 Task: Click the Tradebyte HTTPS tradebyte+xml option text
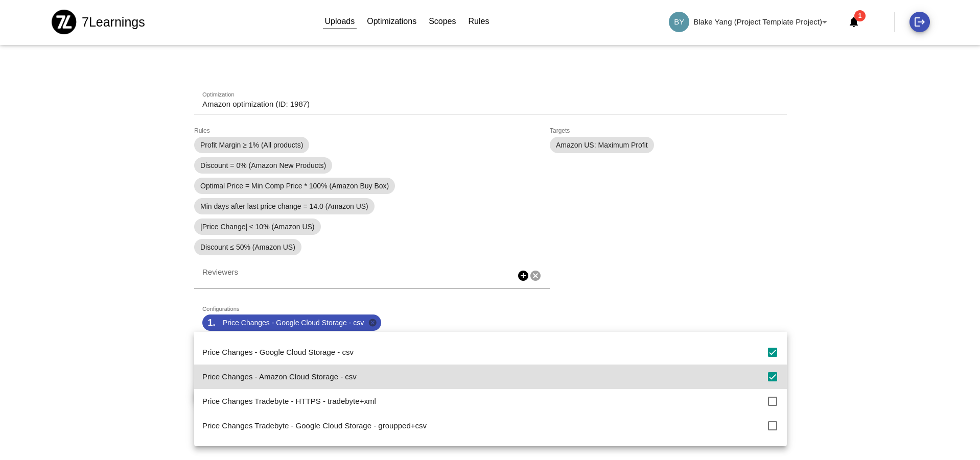289,401
